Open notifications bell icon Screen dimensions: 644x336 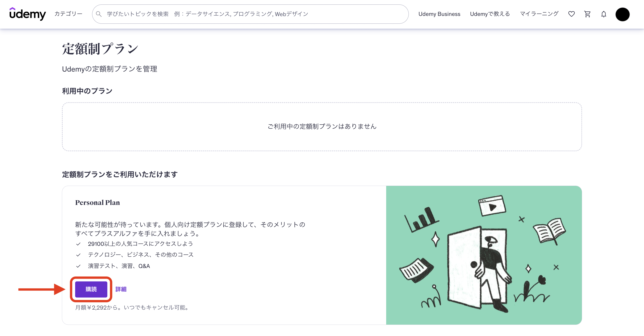coord(604,14)
